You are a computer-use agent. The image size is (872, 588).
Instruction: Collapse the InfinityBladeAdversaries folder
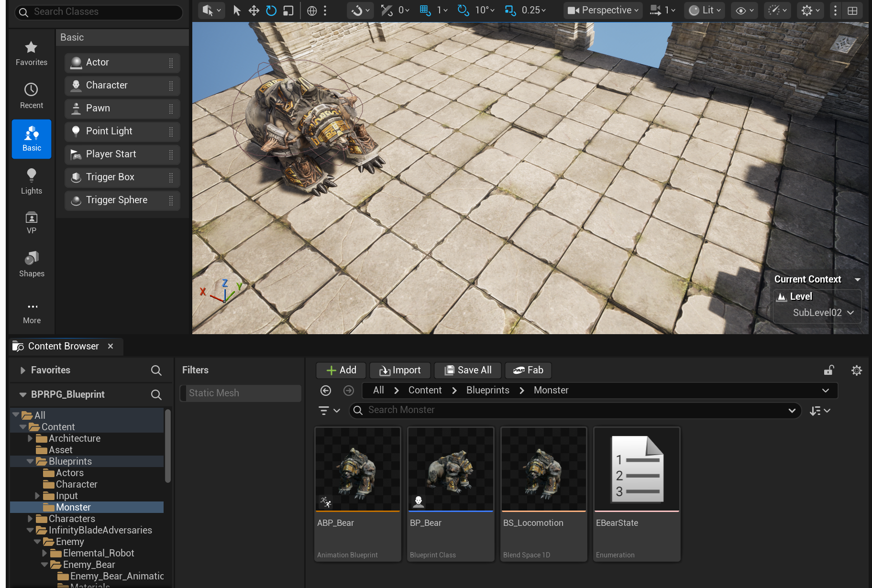30,530
